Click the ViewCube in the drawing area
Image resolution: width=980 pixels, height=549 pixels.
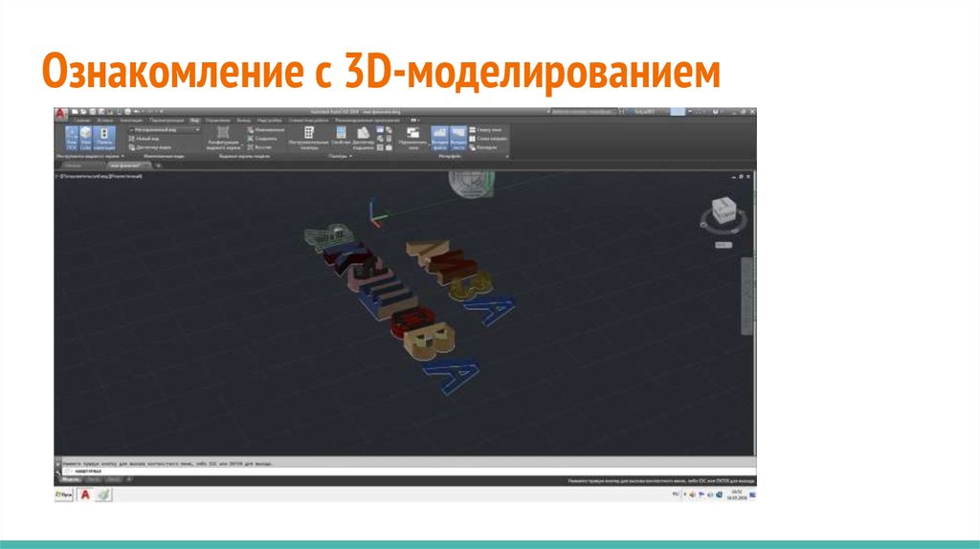(719, 210)
